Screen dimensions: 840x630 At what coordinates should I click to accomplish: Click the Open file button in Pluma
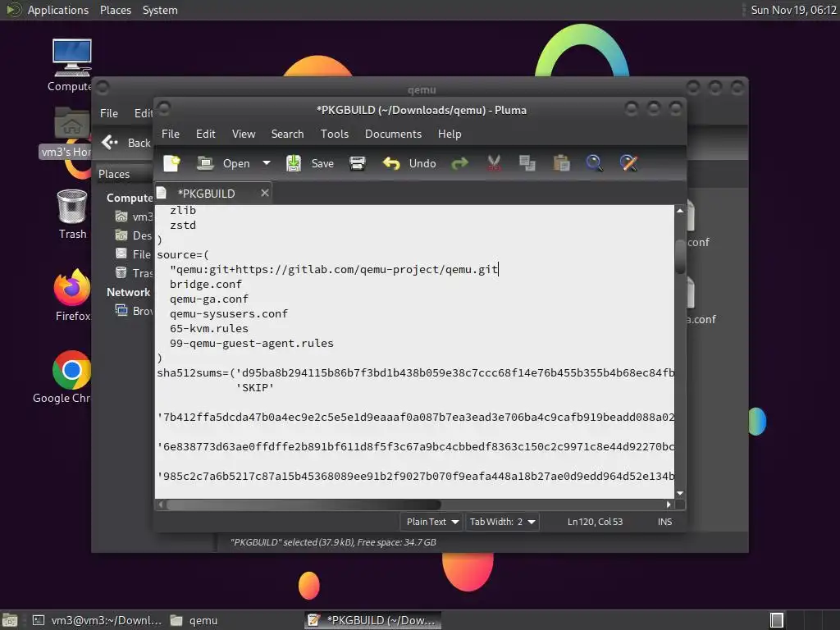click(x=223, y=163)
